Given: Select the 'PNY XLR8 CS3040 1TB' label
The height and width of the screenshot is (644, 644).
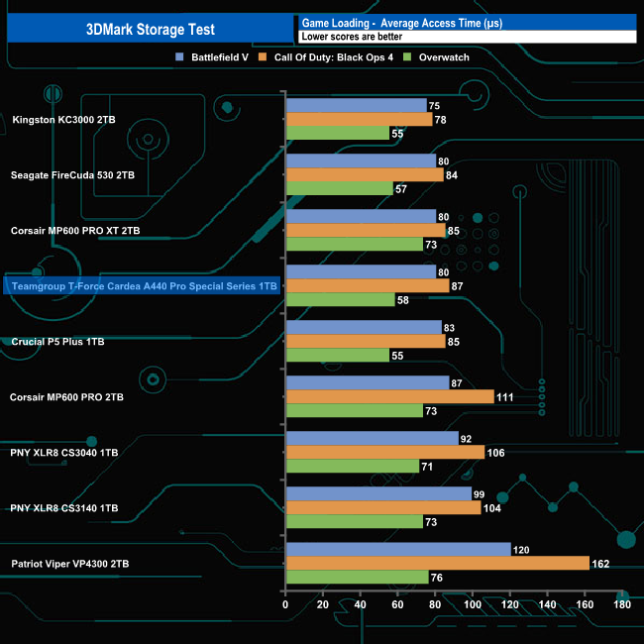Looking at the screenshot, I should point(64,452).
